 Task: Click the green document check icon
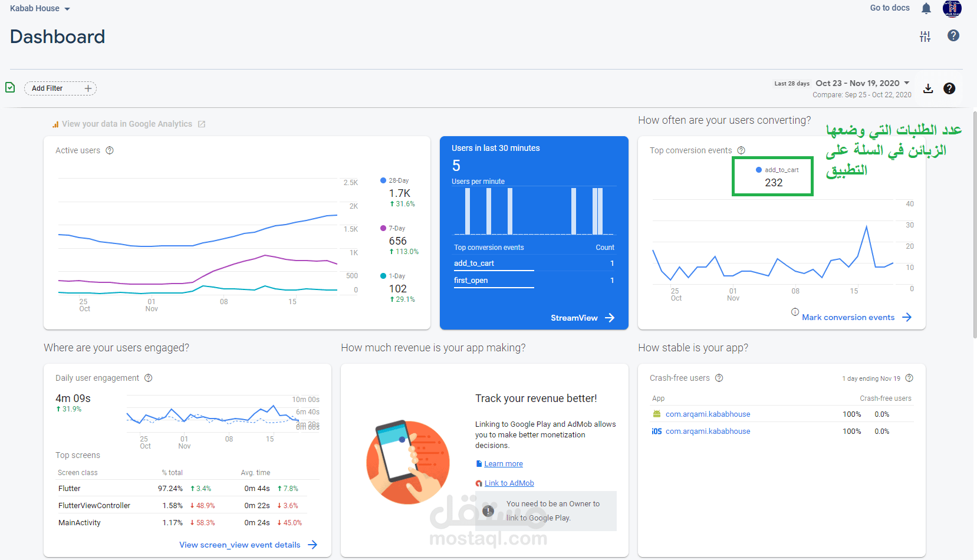click(10, 88)
